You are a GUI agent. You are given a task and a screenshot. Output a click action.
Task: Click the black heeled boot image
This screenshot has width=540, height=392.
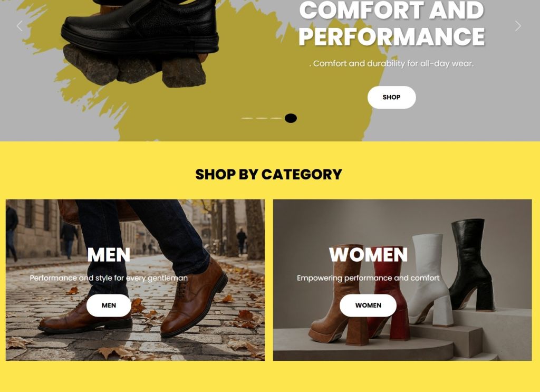(x=472, y=264)
